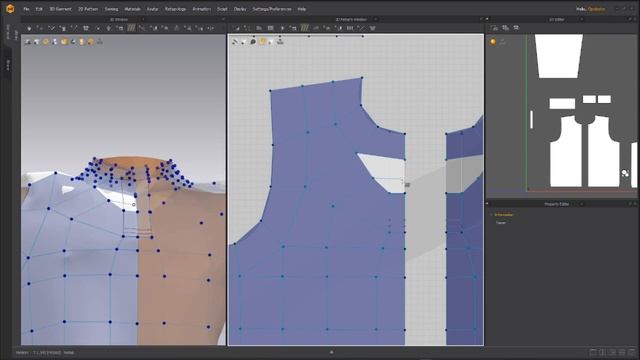Open the Display menu
Viewport: 640px width, 360px height.
(240, 9)
